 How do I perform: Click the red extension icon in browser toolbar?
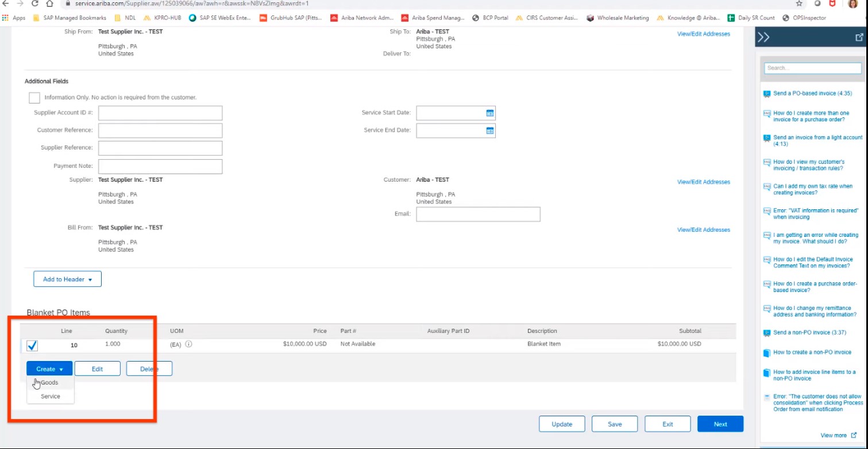coord(832,3)
